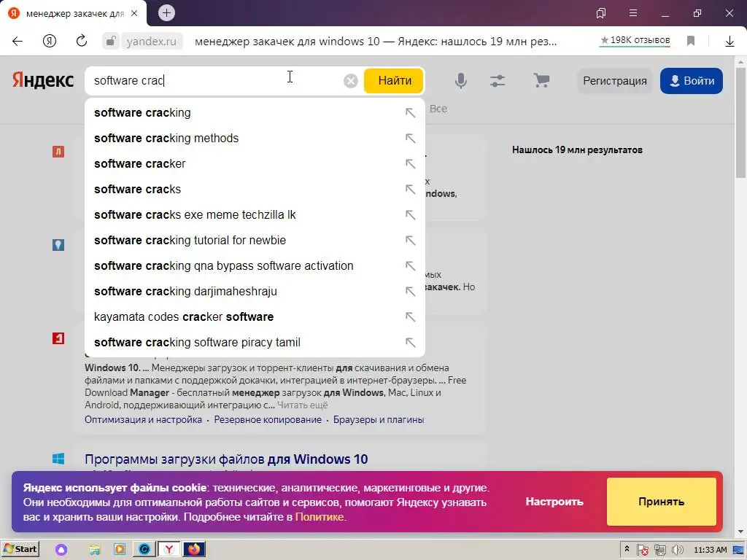Select suggestion 'software cracks'

pyautogui.click(x=255, y=189)
